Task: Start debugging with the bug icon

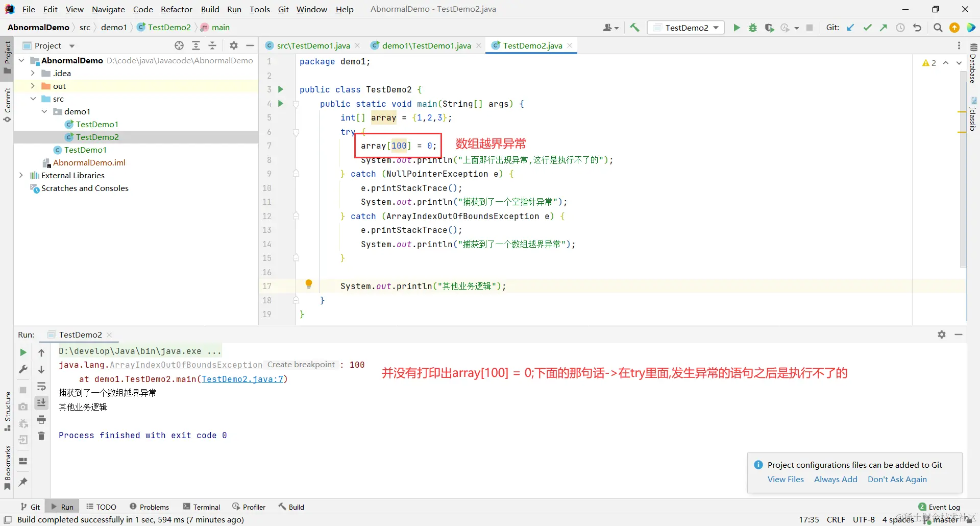Action: pos(753,28)
